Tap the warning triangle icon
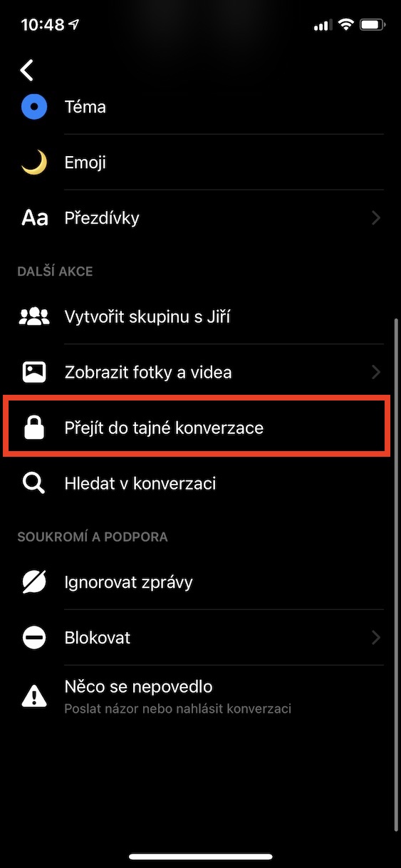401x868 pixels. [x=33, y=696]
